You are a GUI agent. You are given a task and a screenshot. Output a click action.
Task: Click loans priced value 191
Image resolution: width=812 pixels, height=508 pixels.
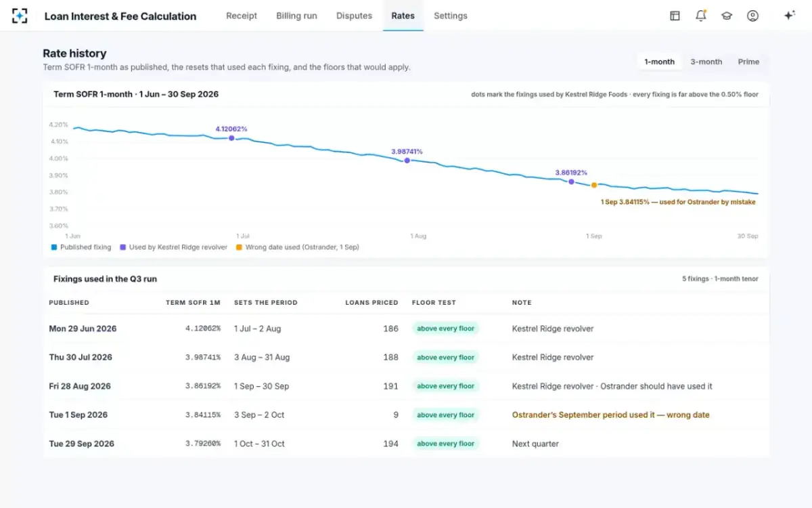pyautogui.click(x=391, y=386)
